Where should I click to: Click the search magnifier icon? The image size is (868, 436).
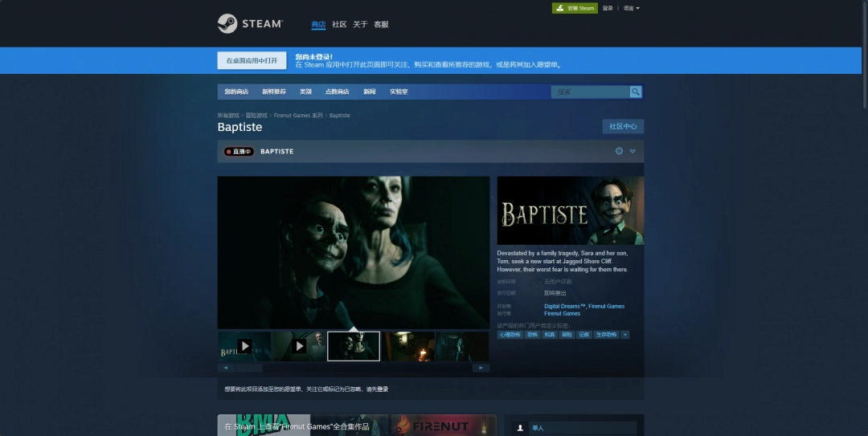click(636, 92)
